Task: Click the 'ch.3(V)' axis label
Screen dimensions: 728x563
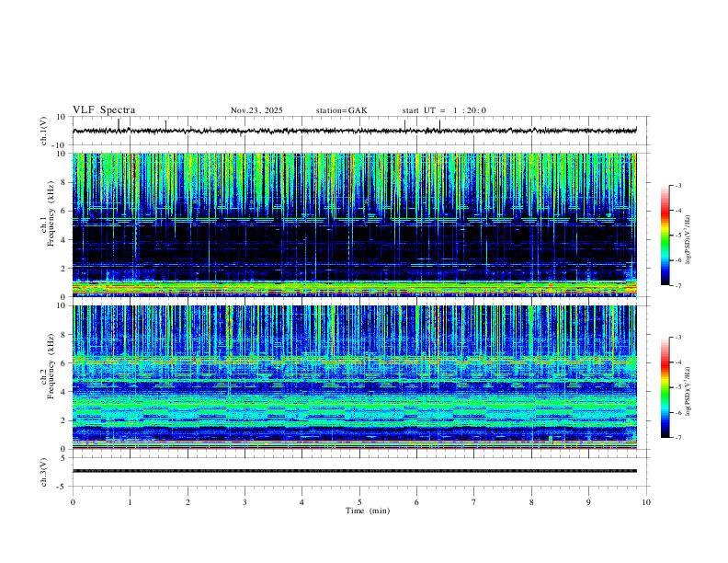Action: coord(44,472)
